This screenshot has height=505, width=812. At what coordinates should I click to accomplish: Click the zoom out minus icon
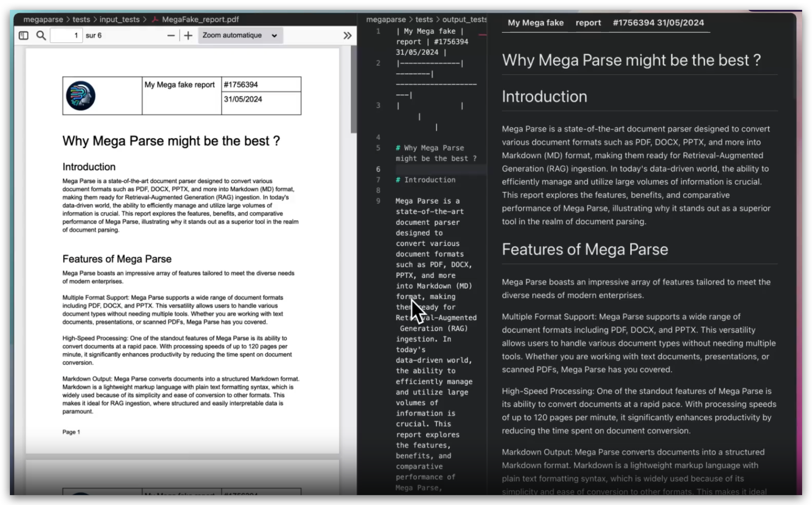(x=170, y=36)
